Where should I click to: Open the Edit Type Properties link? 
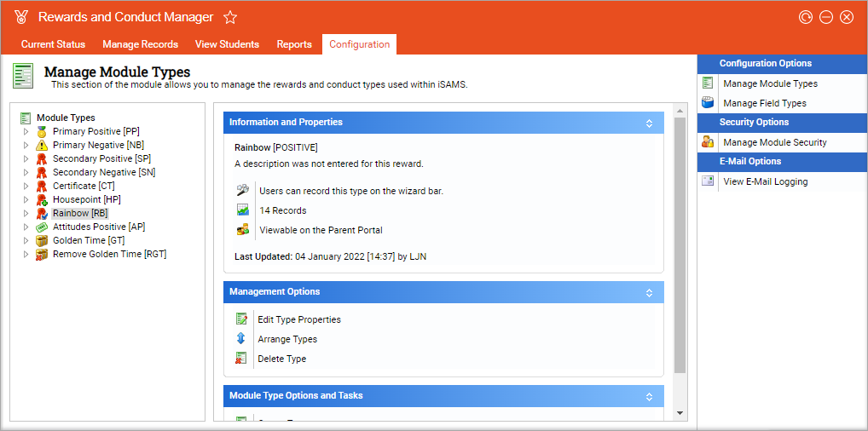[x=299, y=319]
